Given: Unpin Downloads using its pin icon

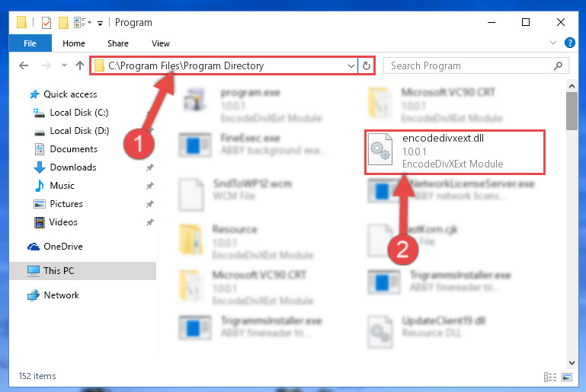Looking at the screenshot, I should coord(150,167).
